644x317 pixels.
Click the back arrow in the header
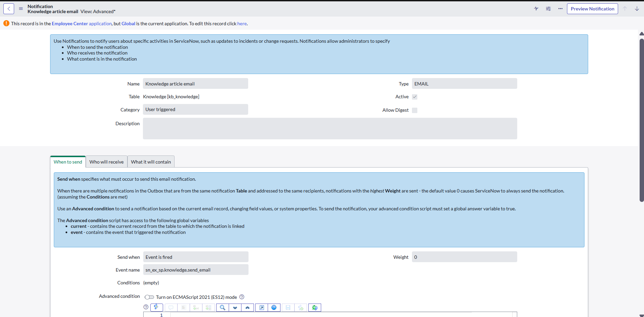pos(9,9)
